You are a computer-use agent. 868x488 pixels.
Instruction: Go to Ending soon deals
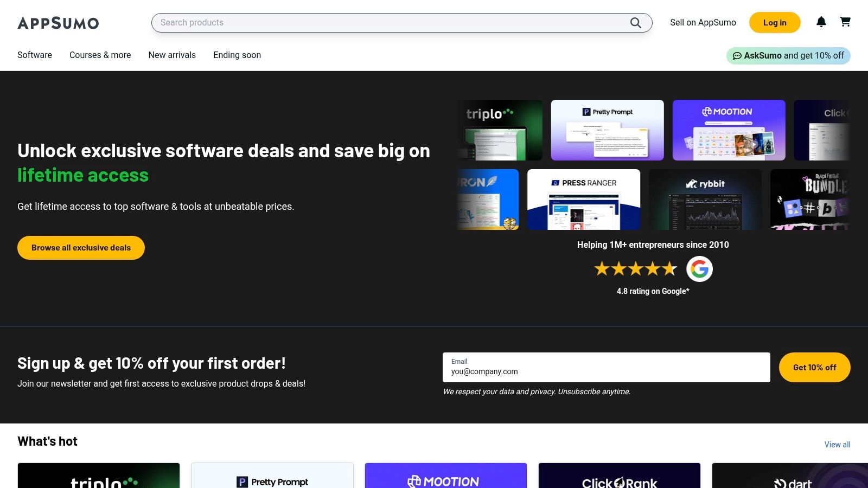coord(237,55)
